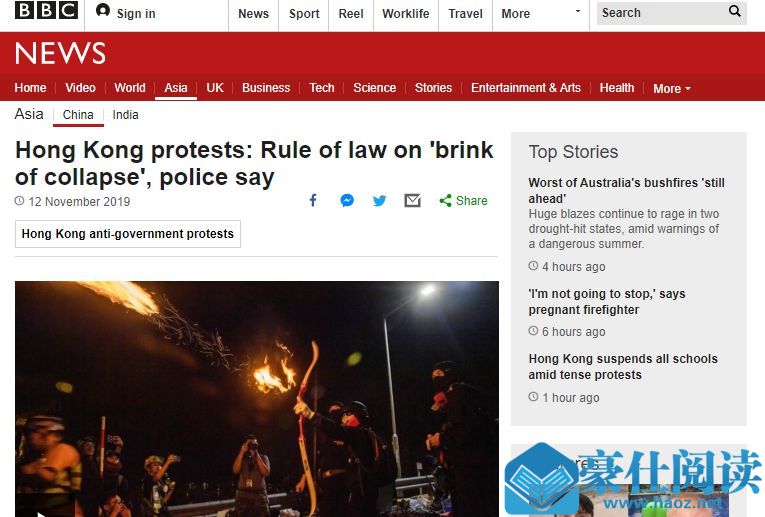Click the BBC logo
765x517 pixels.
(x=46, y=10)
